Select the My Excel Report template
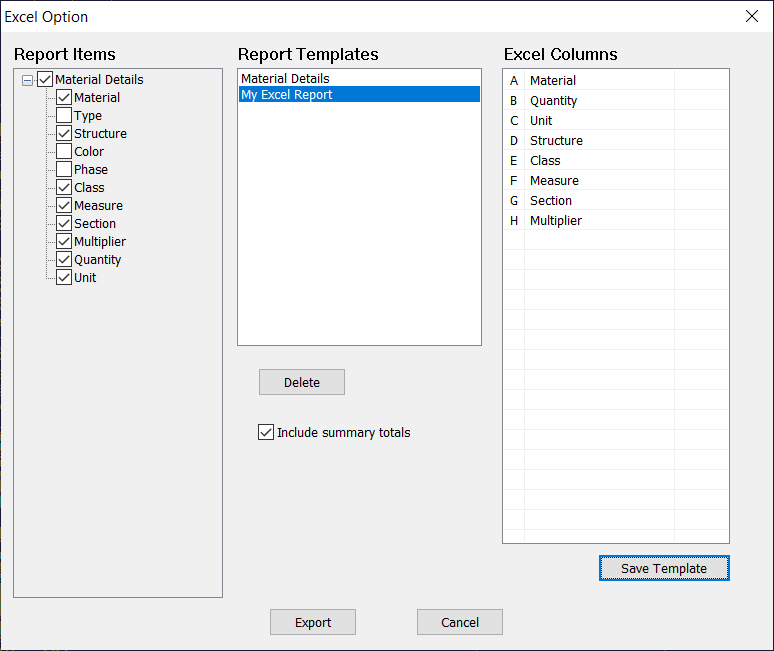The image size is (774, 651). [359, 94]
